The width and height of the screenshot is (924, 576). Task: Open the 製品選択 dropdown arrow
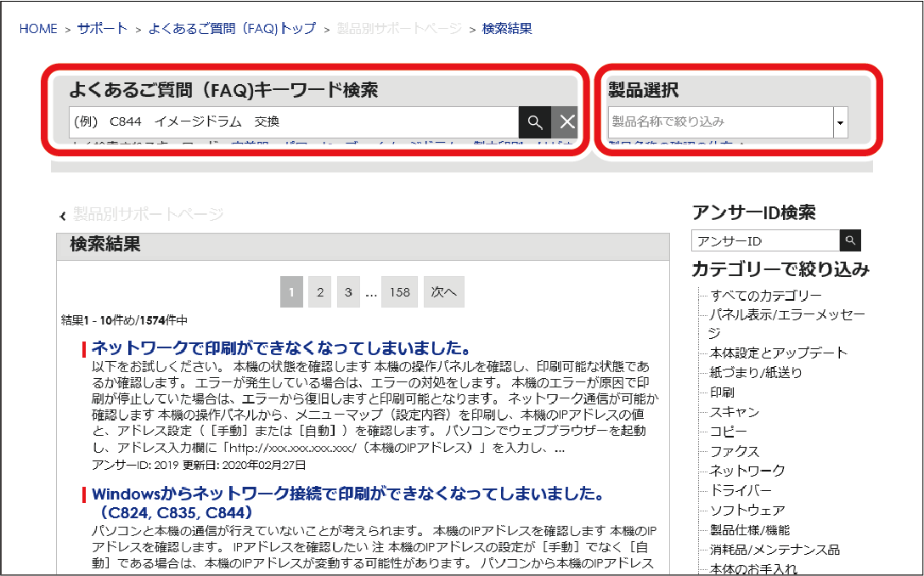click(x=840, y=122)
